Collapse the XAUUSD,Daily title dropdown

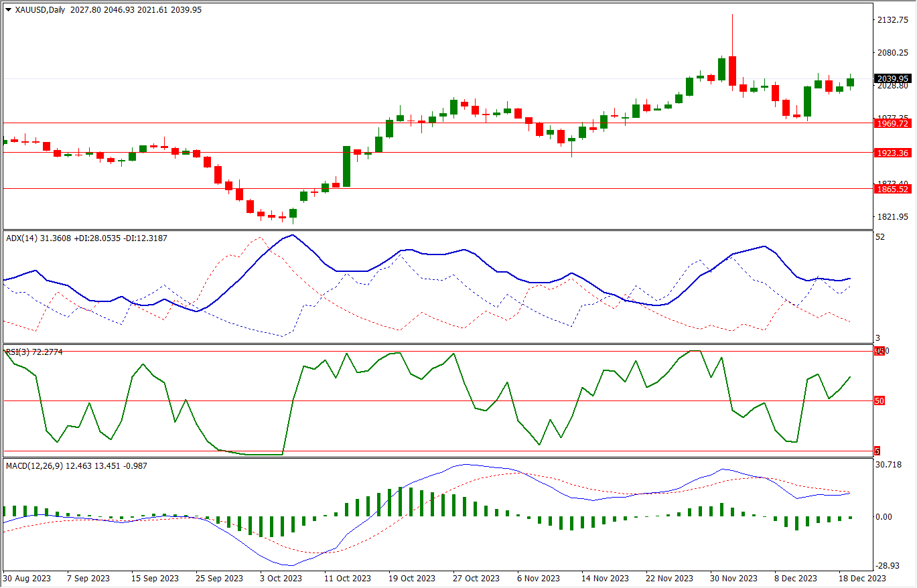[7, 10]
